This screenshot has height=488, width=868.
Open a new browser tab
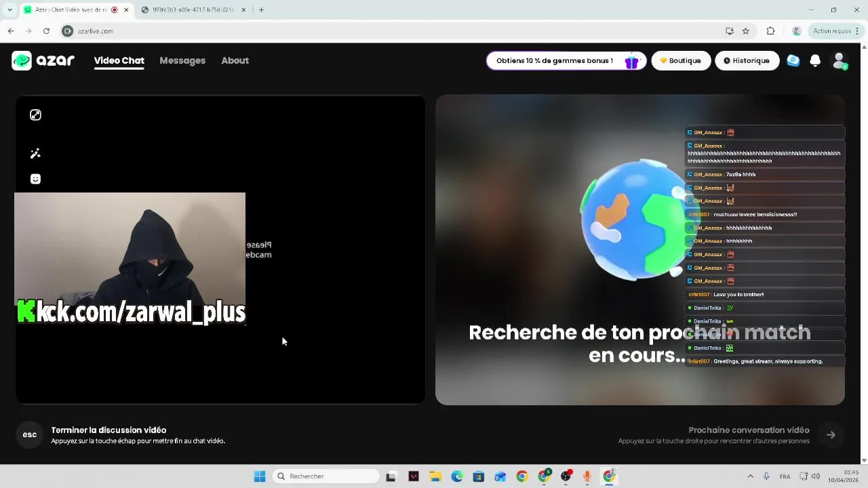(261, 10)
